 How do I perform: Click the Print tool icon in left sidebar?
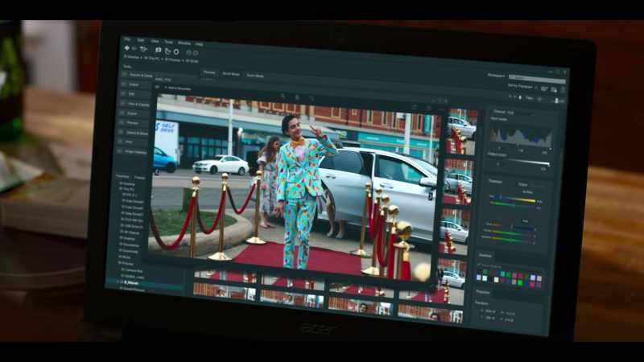tap(122, 142)
